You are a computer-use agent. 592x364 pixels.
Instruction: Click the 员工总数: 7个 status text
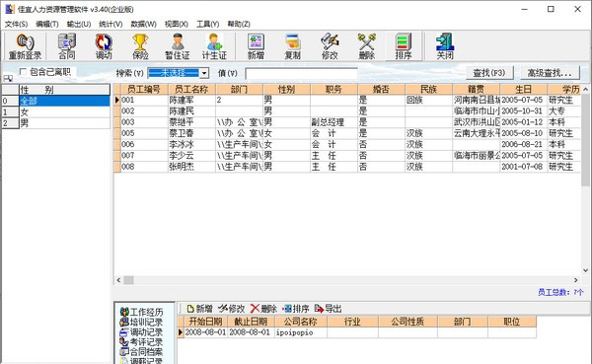tap(560, 292)
